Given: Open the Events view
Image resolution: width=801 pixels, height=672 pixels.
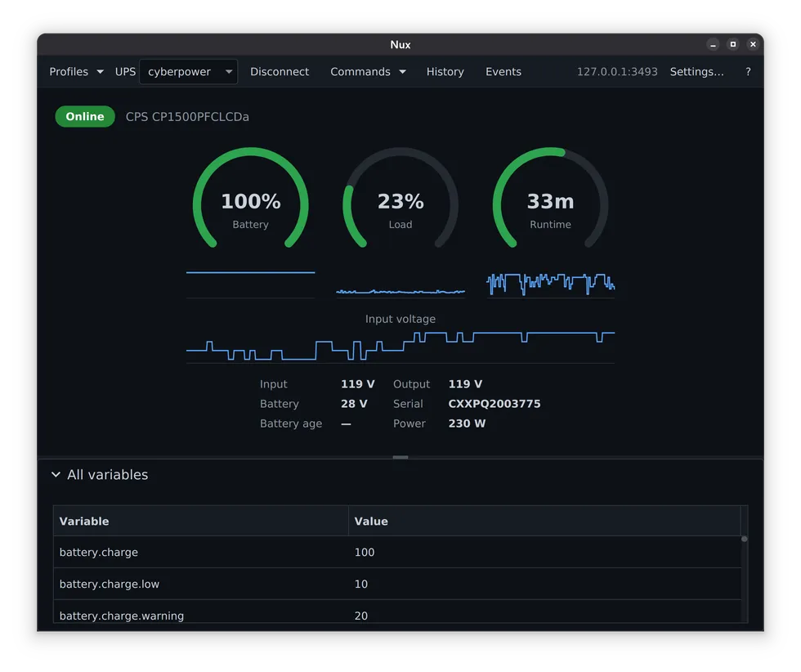Looking at the screenshot, I should (503, 72).
